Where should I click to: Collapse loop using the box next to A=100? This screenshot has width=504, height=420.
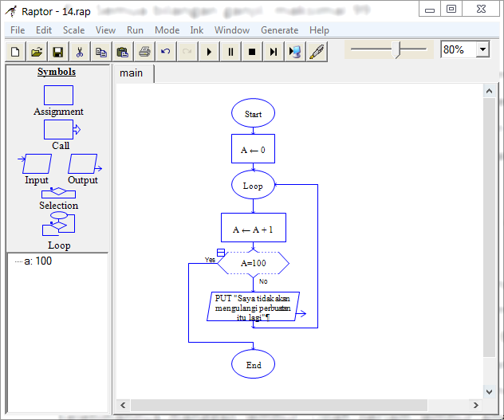[221, 253]
